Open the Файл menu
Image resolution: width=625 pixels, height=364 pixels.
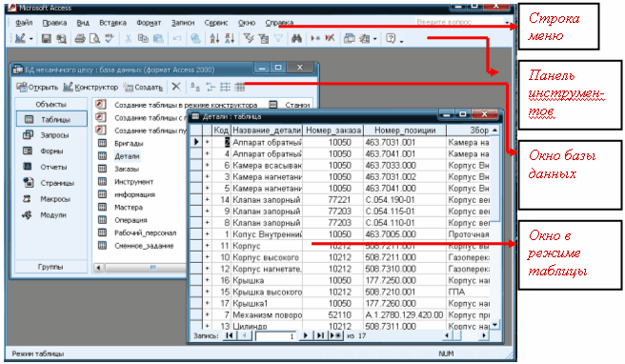pos(24,23)
